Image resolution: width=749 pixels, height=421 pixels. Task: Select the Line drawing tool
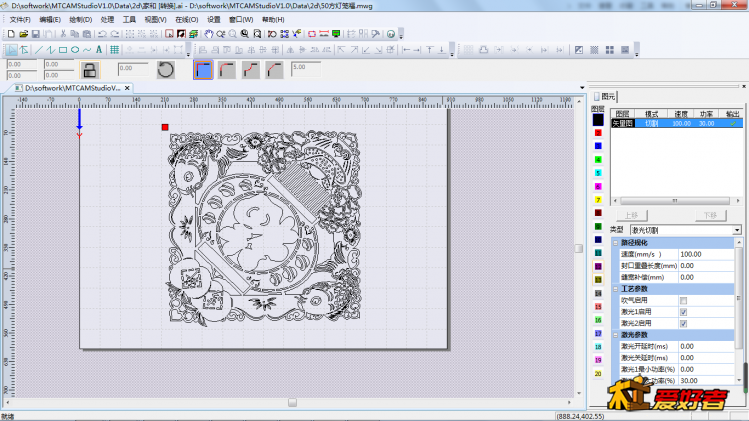39,50
